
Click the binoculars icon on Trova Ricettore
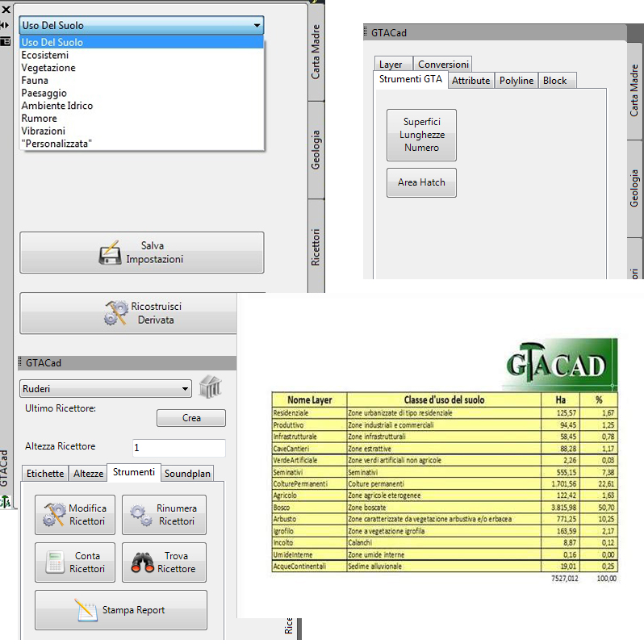143,562
